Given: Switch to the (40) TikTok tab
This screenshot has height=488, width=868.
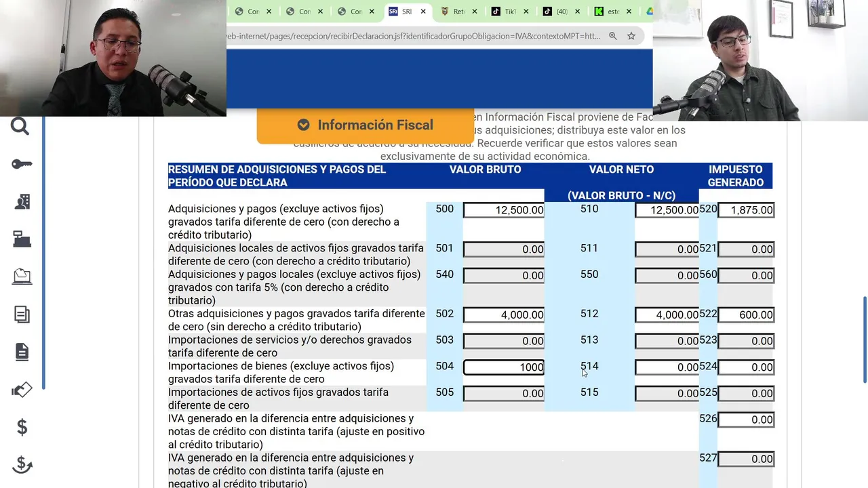Looking at the screenshot, I should (x=561, y=12).
